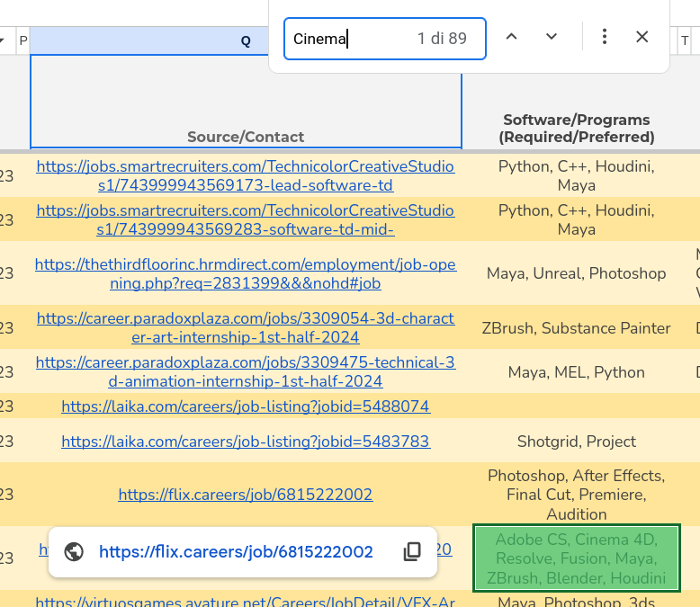Go to previous search match arrow

pyautogui.click(x=512, y=37)
